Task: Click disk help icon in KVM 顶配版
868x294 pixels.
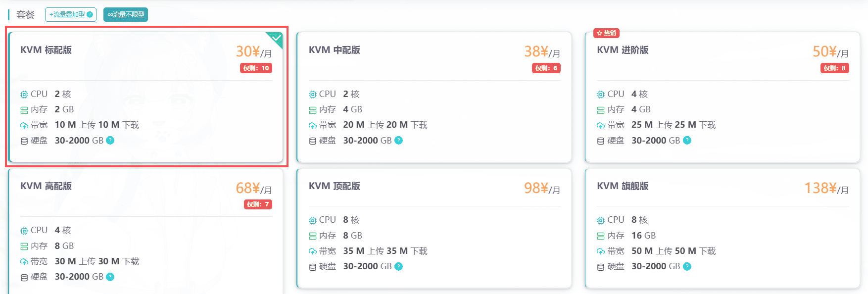Action: click(399, 266)
